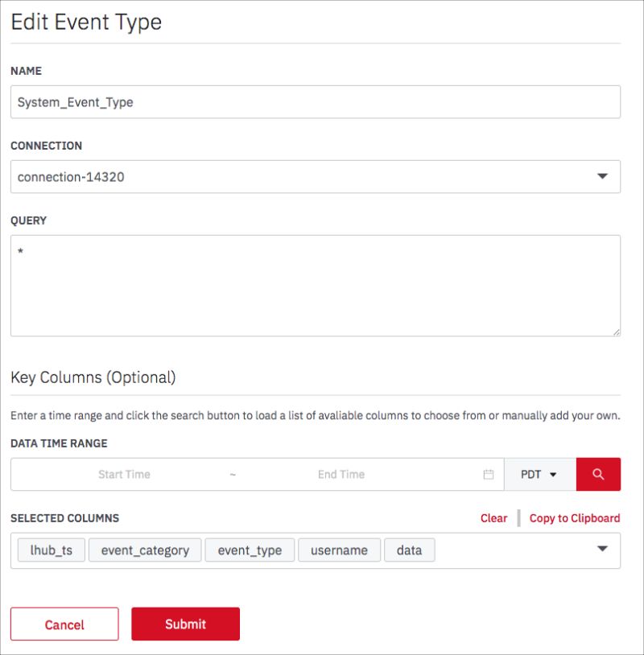Click the query textarea resize grip

coord(616,331)
